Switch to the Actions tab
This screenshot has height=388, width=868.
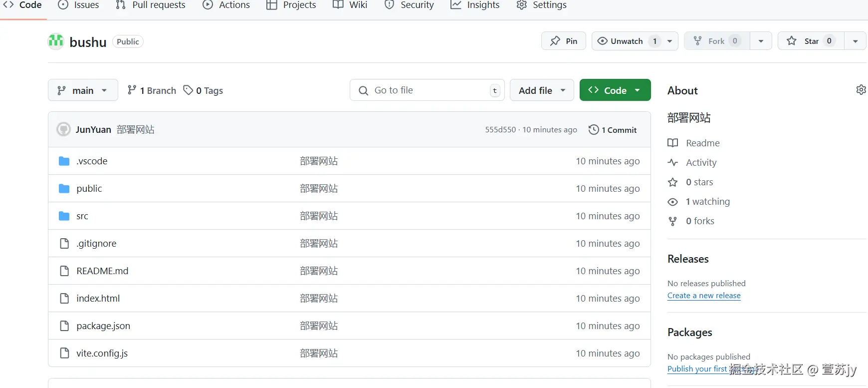(226, 5)
